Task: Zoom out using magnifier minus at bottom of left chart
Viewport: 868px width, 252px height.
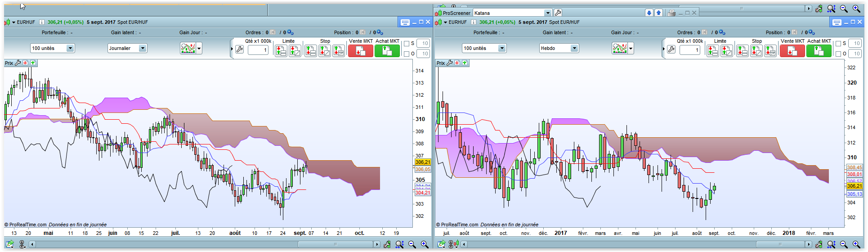Action: 412,244
